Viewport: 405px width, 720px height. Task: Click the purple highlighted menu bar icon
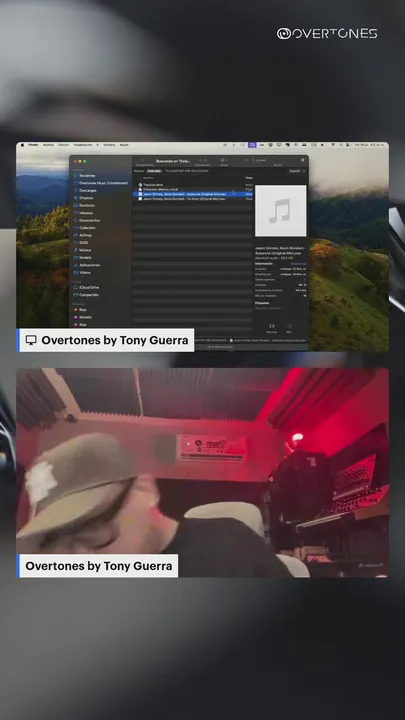click(253, 145)
